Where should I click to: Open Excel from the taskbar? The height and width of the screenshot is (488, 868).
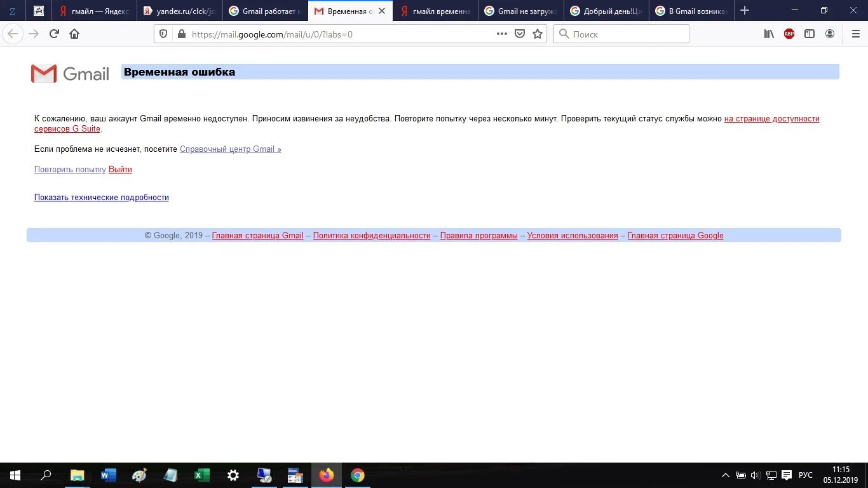pos(202,475)
